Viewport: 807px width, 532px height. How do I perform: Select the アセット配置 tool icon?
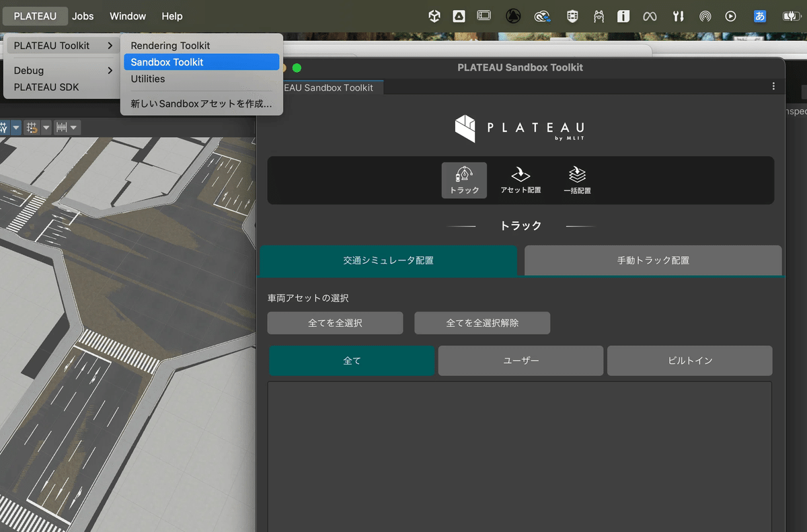pyautogui.click(x=521, y=180)
